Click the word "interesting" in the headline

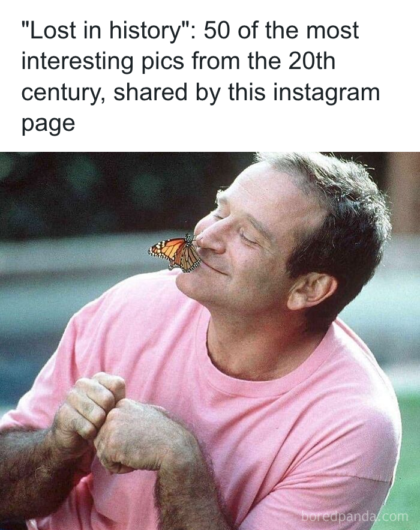click(x=78, y=62)
